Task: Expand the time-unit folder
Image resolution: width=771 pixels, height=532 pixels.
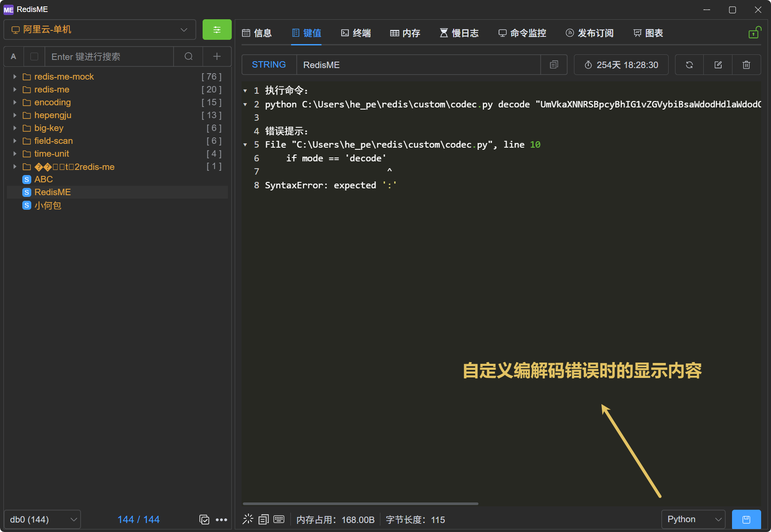Action: coord(15,154)
